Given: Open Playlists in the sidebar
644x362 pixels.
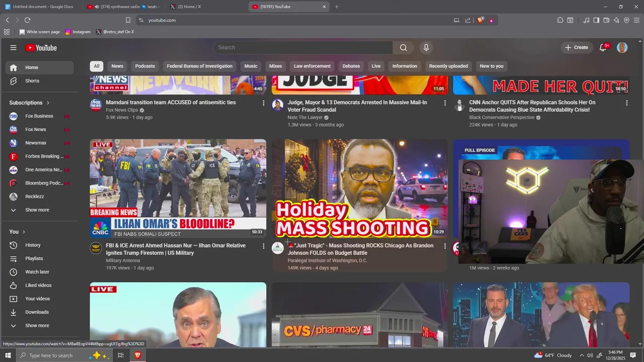Looking at the screenshot, I should (x=39, y=258).
